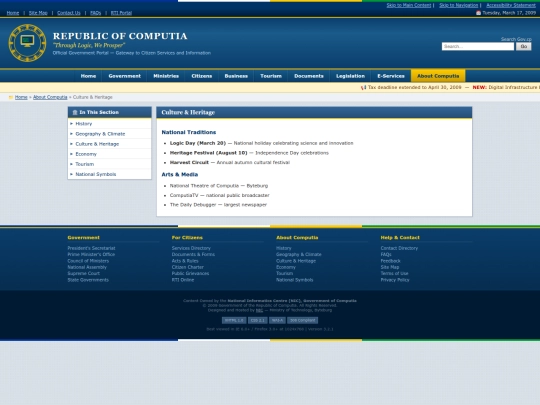Screen dimensions: 540x405
Task: Click the WAI-A compliance badge
Action: (x=277, y=320)
